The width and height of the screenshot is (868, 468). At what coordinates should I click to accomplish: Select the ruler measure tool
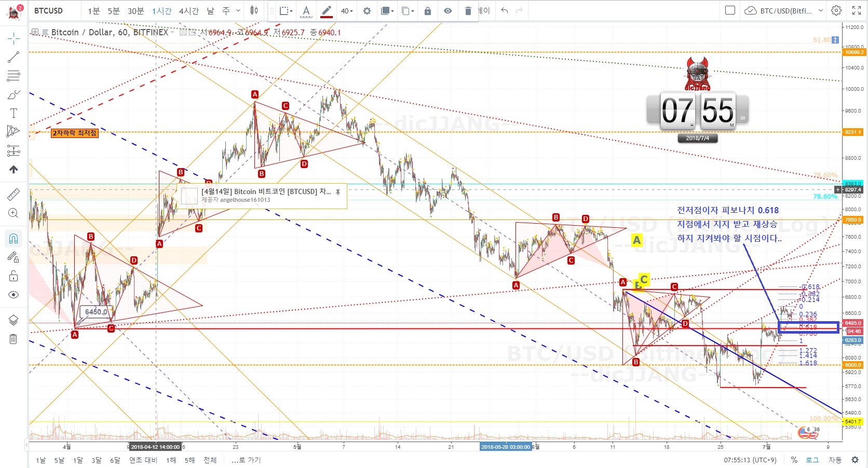pos(13,194)
